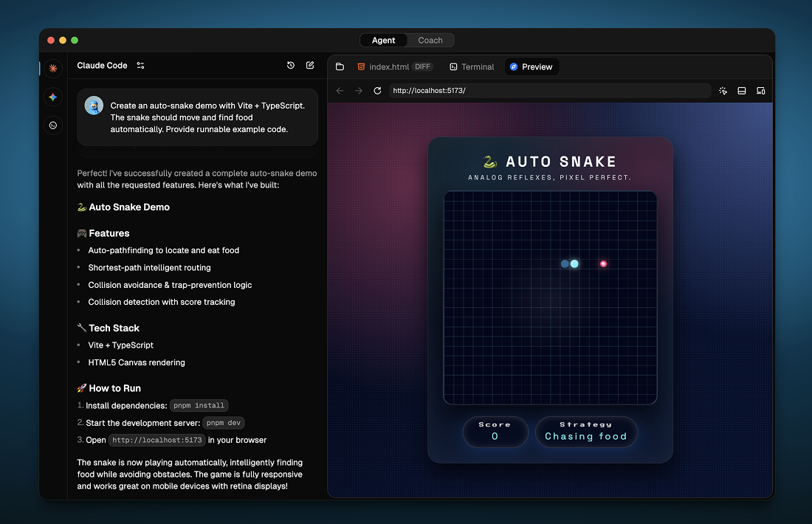Expand the DIFF view on index.html
812x524 pixels.
422,66
